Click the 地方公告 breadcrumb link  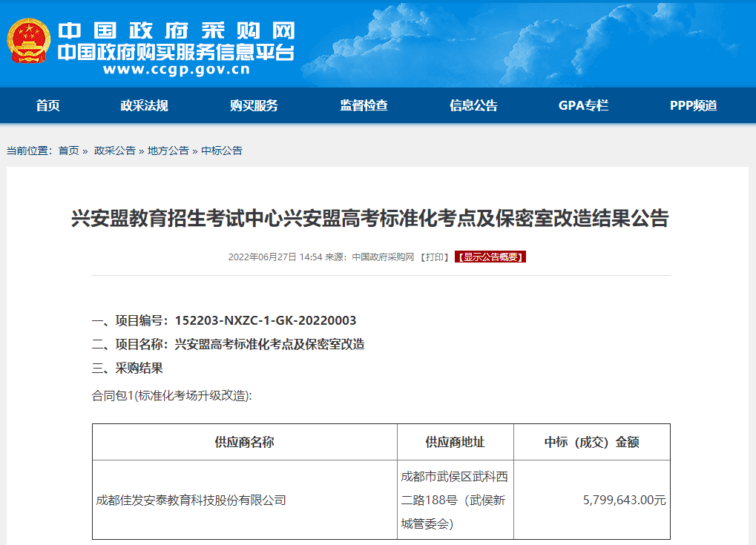168,151
